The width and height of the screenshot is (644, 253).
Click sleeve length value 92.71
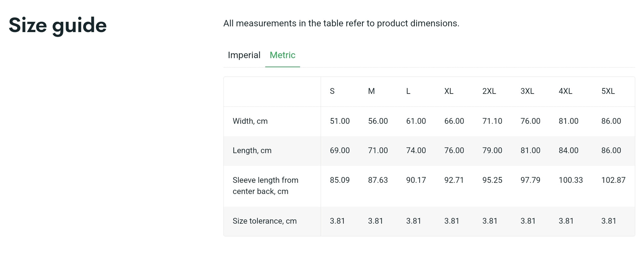click(454, 180)
